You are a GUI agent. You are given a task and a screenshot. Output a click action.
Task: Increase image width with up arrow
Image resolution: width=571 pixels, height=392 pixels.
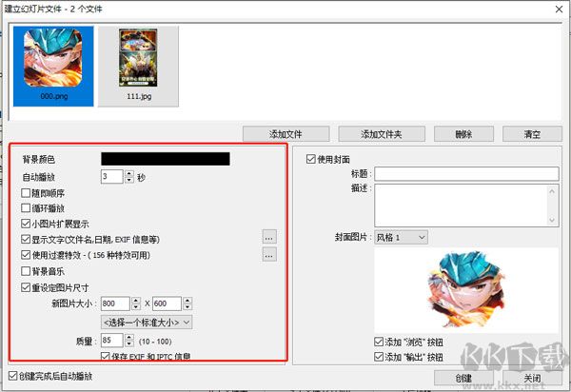pyautogui.click(x=136, y=301)
